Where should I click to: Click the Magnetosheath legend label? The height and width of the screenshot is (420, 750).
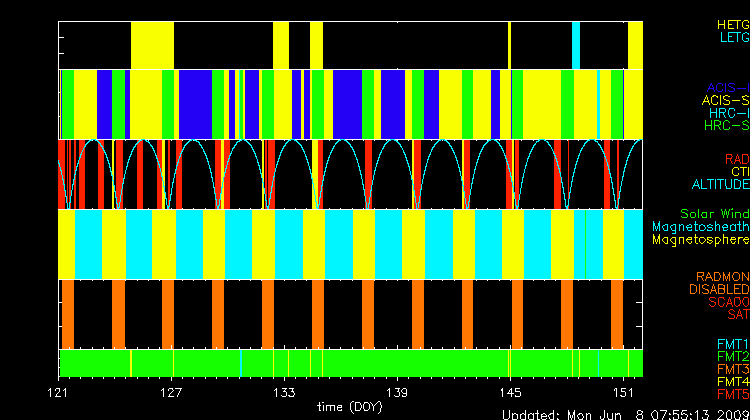point(700,227)
